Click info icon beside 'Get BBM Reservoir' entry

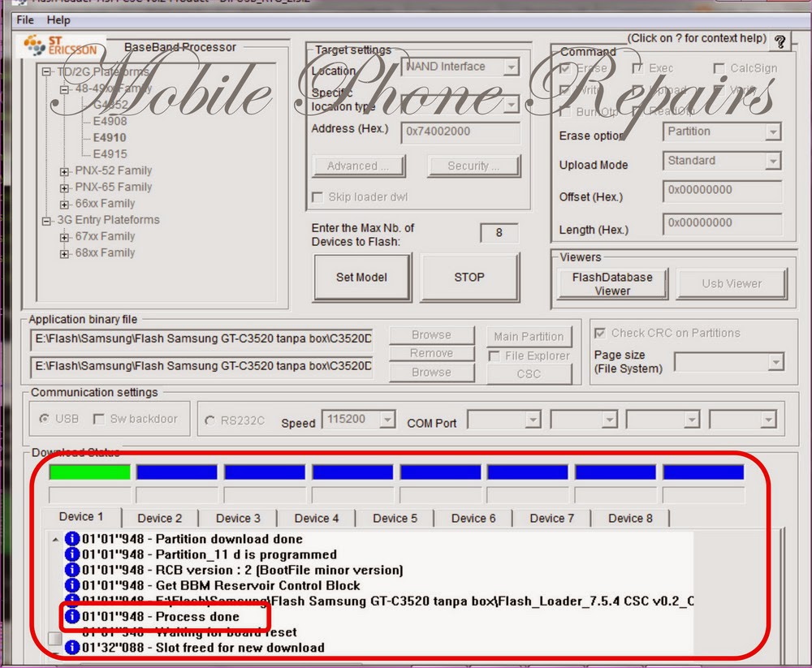(x=72, y=585)
